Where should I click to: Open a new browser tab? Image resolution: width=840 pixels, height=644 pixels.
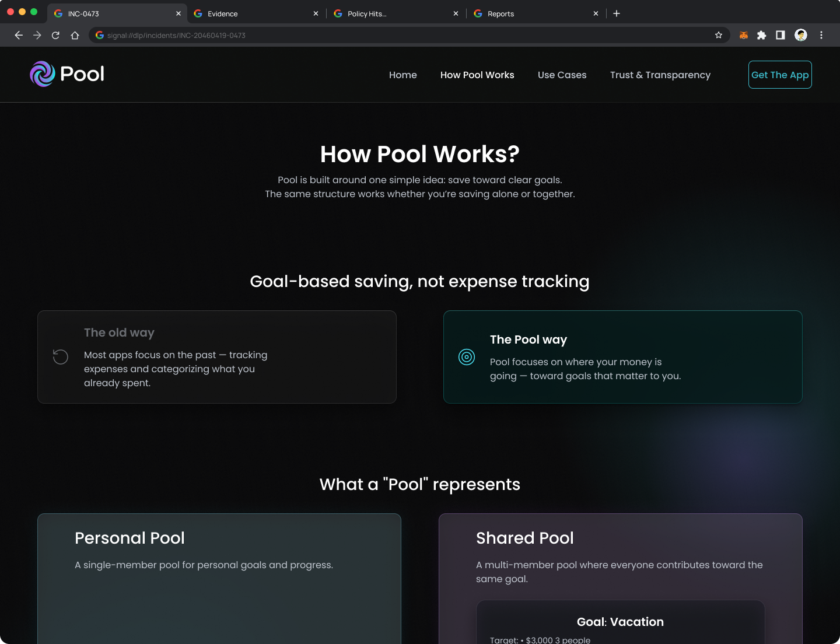coord(617,13)
